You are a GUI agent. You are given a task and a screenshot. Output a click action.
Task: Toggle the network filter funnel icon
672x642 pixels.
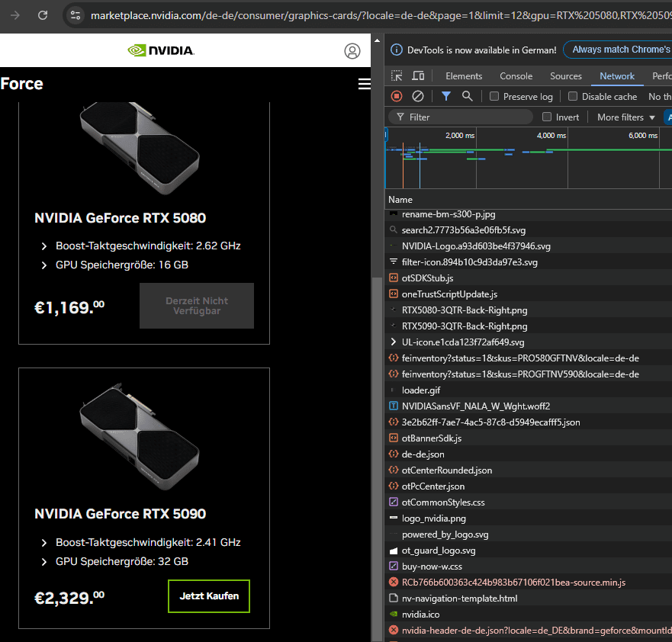446,96
